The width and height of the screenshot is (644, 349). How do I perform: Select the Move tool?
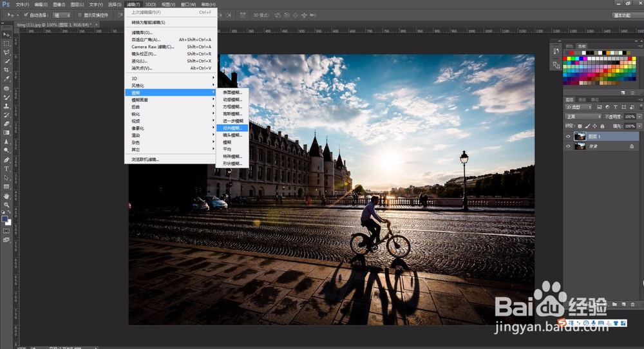click(6, 35)
